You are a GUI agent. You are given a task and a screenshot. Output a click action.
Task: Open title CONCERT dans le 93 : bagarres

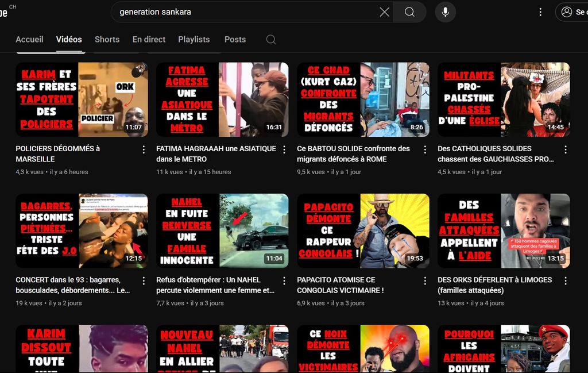[73, 285]
